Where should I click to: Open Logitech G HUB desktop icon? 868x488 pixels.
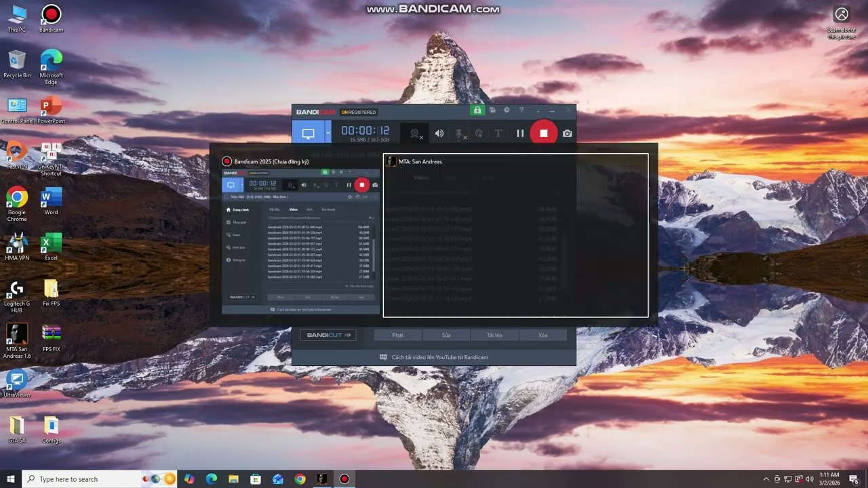tap(17, 296)
